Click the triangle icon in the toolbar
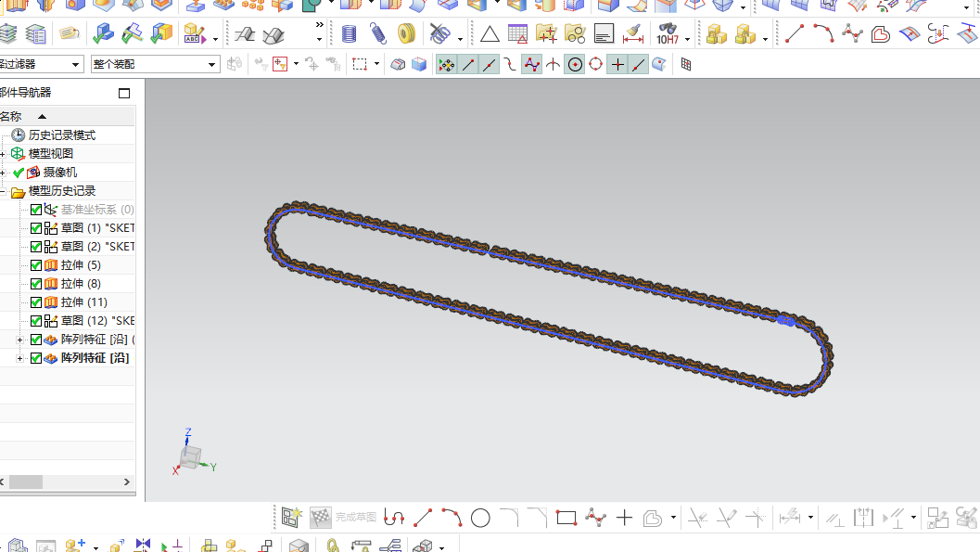Viewport: 980px width, 552px height. tap(490, 33)
